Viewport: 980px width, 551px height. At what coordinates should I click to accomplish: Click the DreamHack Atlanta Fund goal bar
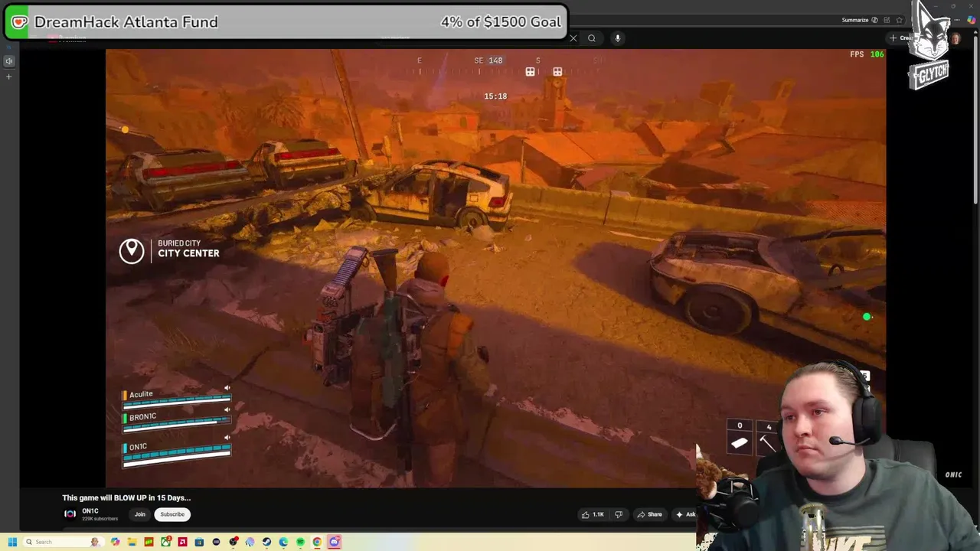pos(286,22)
